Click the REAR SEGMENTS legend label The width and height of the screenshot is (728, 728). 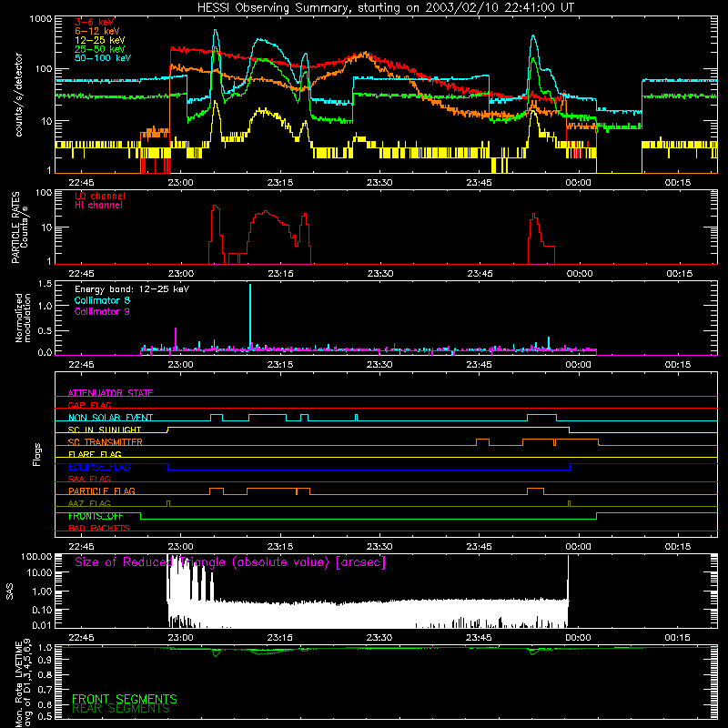point(121,709)
